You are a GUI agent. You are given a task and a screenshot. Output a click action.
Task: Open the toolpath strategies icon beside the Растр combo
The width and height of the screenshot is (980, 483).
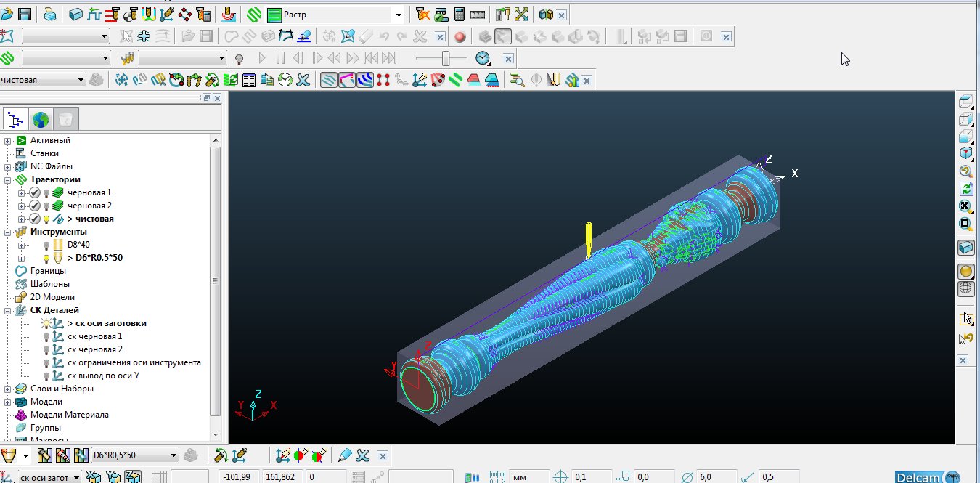point(253,14)
